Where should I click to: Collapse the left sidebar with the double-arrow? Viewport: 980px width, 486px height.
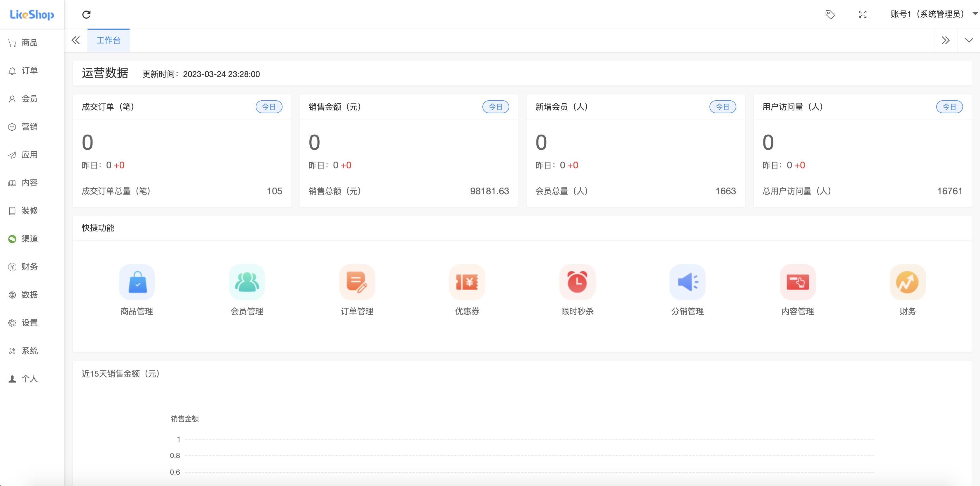(76, 40)
